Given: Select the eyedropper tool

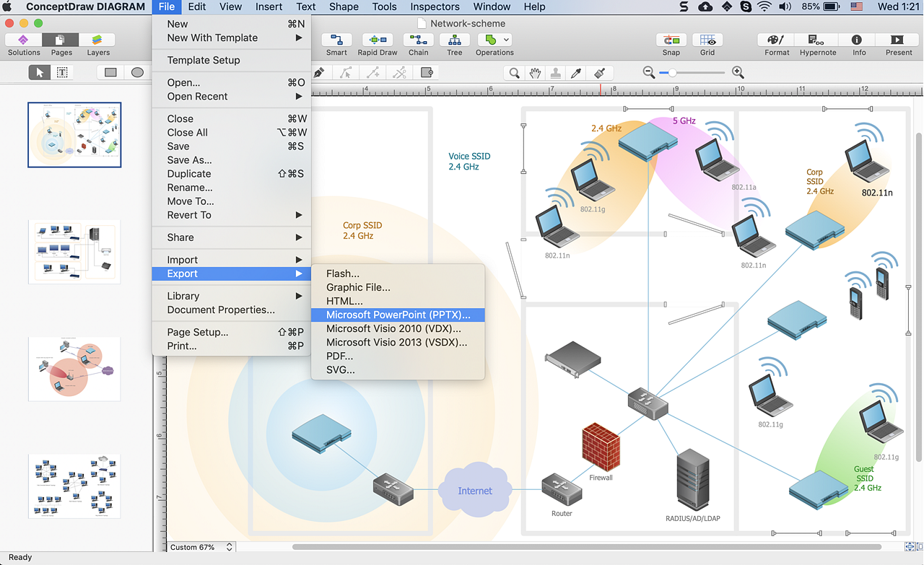Looking at the screenshot, I should coord(576,73).
